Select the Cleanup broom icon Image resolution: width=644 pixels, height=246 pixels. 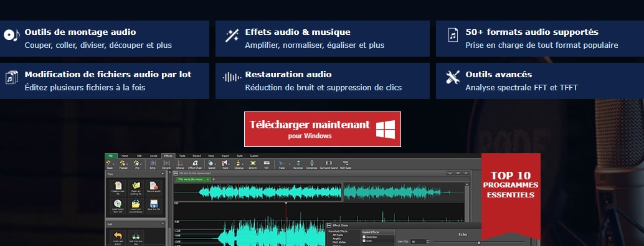238,163
